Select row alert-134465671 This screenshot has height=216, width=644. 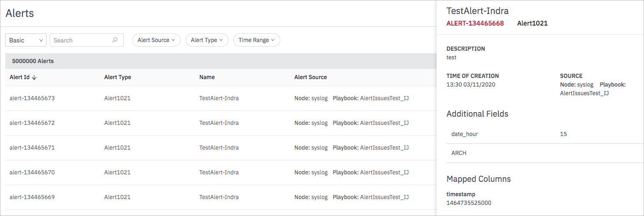click(x=32, y=148)
